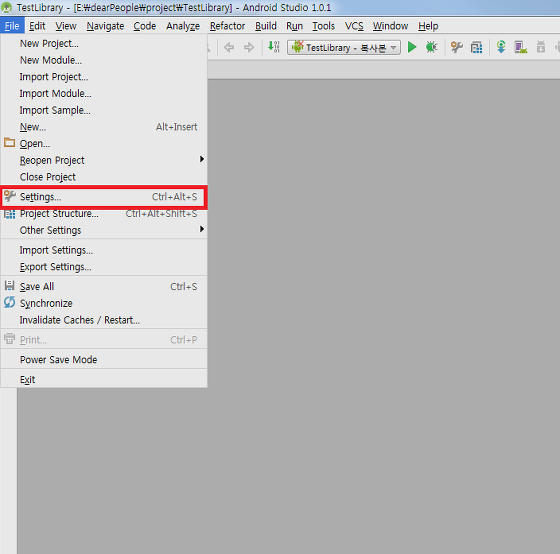
Task: Click Synchronize menu item
Action: coord(104,303)
